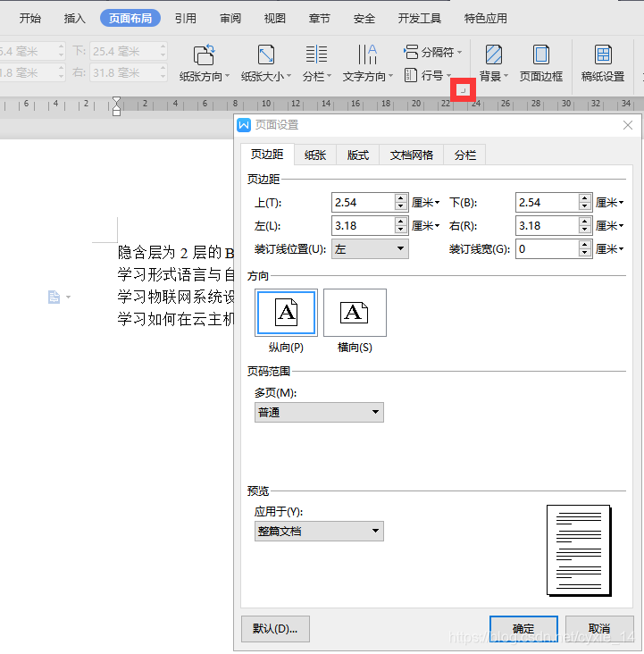This screenshot has height=654, width=644.
Task: Close the 页面设置 dialog
Action: [628, 125]
